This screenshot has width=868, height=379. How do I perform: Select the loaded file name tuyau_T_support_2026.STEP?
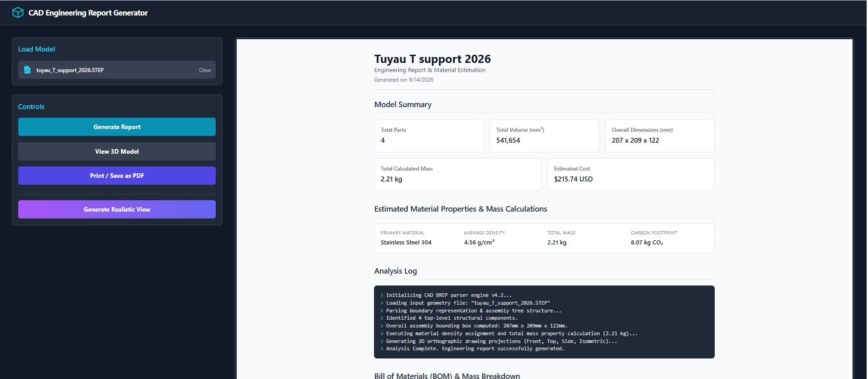(70, 70)
